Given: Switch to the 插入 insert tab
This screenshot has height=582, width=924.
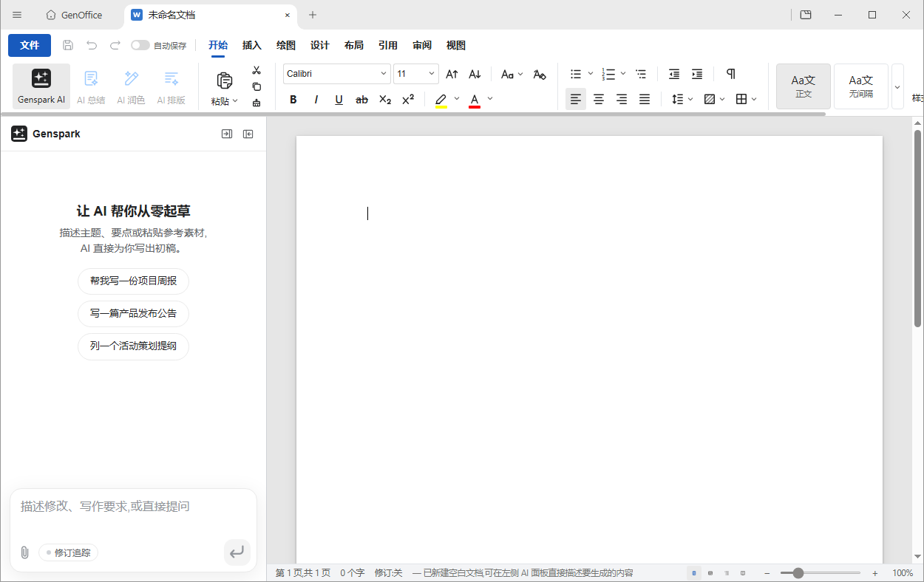Looking at the screenshot, I should (x=252, y=45).
